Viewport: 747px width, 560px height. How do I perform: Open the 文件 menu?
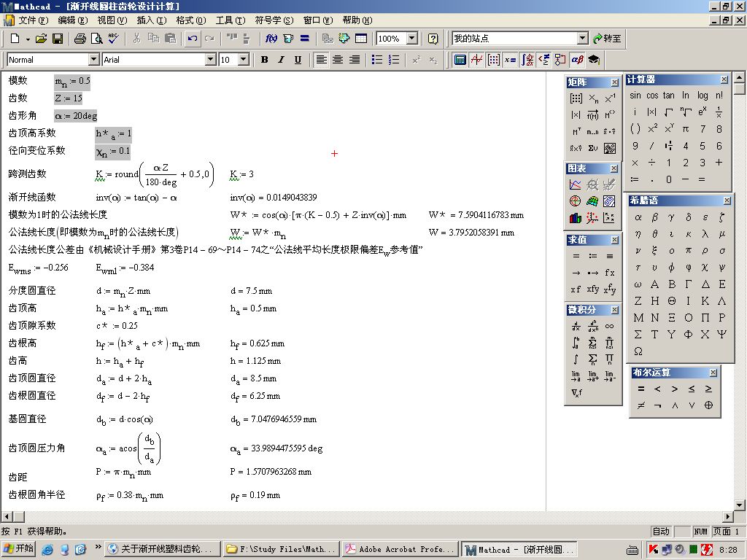(x=34, y=20)
